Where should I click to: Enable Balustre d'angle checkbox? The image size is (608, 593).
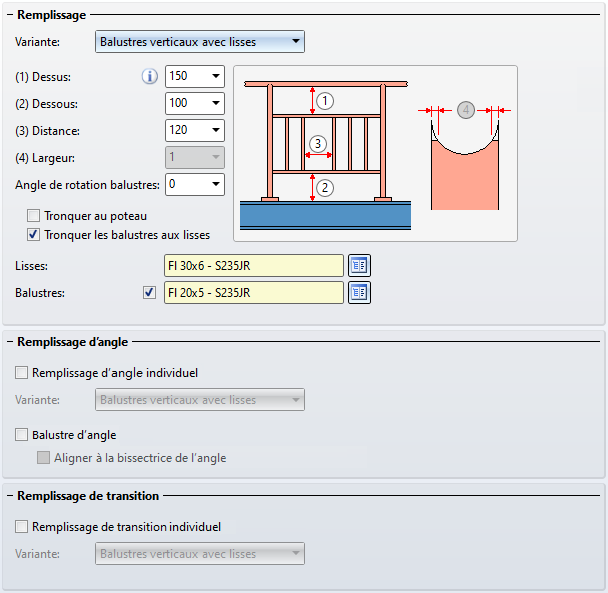coord(21,435)
